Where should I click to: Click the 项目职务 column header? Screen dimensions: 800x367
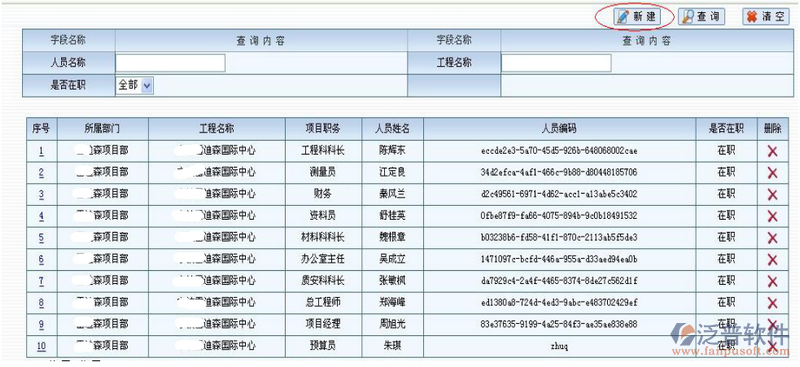(x=323, y=129)
